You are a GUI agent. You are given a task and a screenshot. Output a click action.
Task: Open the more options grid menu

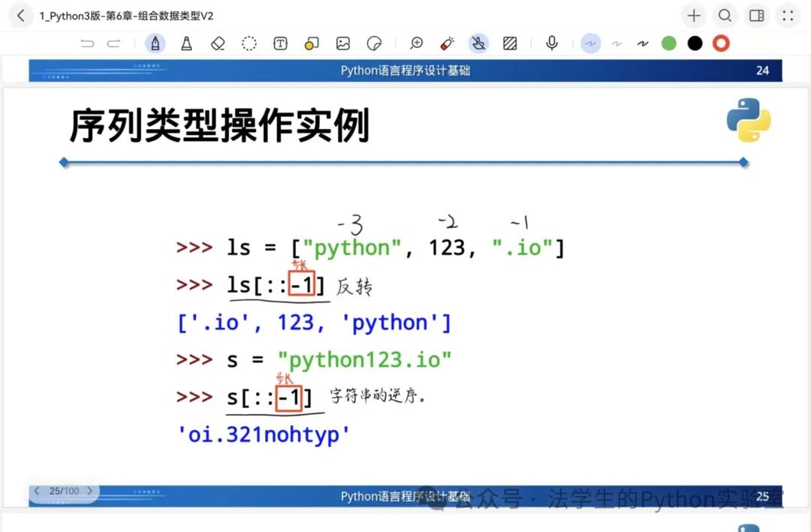click(x=788, y=16)
